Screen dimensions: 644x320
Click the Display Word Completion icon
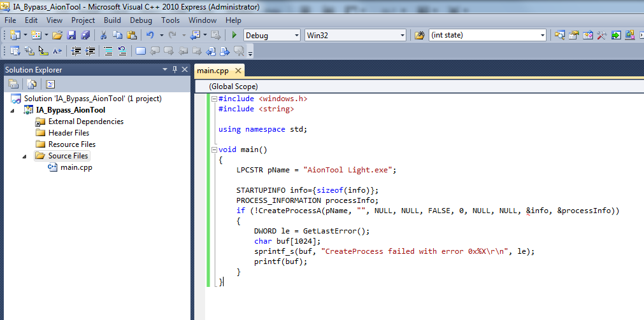pos(57,52)
